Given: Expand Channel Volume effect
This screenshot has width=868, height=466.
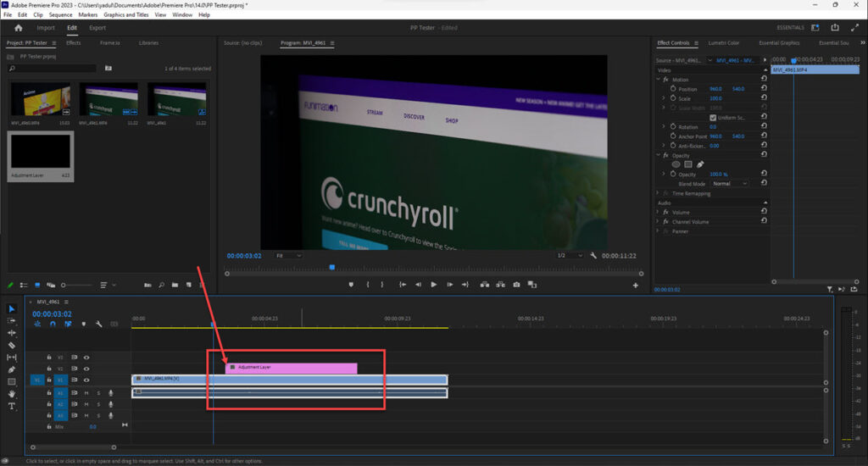Looking at the screenshot, I should (x=658, y=221).
